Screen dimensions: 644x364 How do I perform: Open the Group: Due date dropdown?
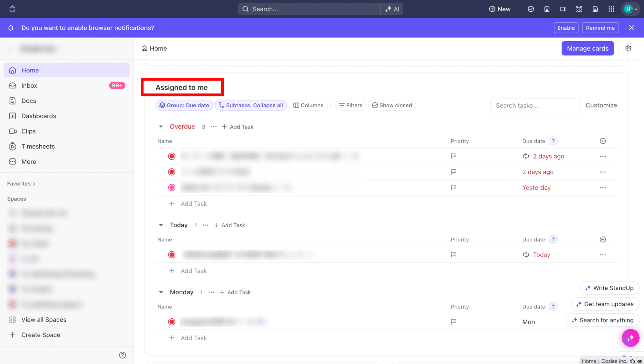pyautogui.click(x=184, y=105)
